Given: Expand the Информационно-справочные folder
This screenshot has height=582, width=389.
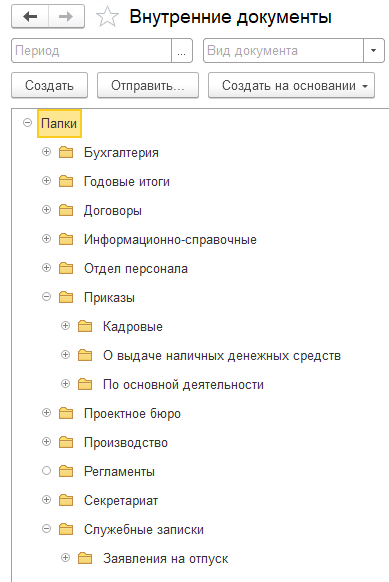Looking at the screenshot, I should tap(46, 238).
